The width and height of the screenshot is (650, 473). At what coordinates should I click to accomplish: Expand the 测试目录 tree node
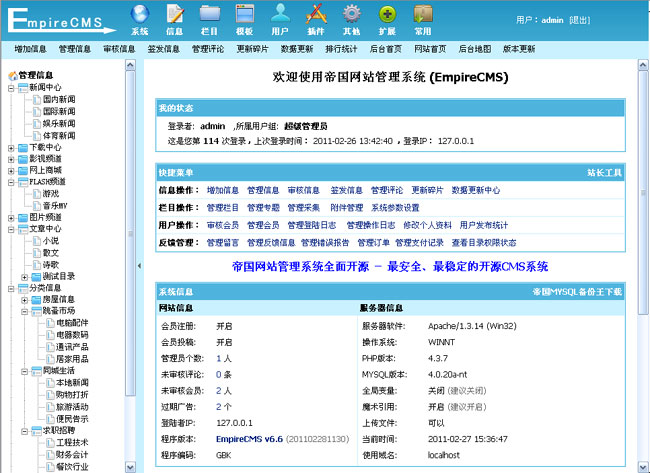[x=25, y=276]
